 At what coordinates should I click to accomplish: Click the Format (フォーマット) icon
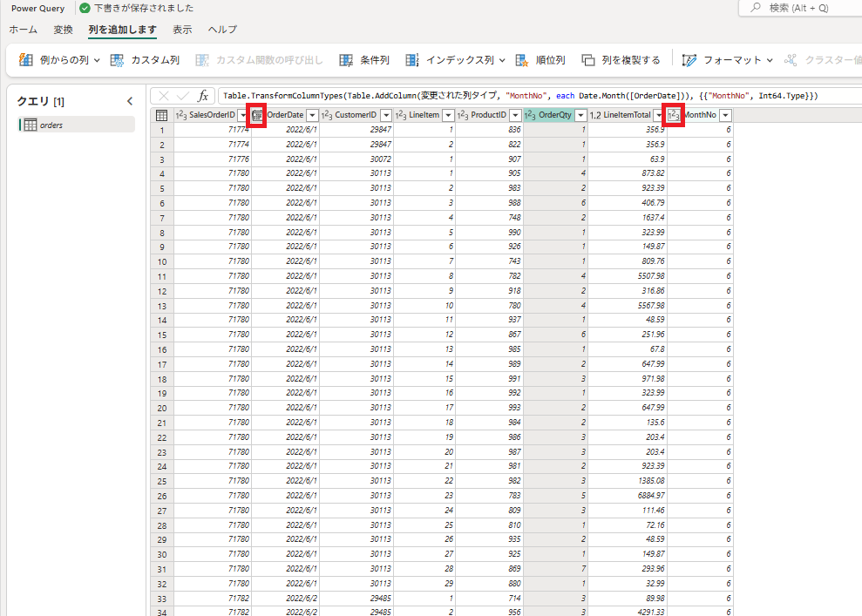(689, 60)
